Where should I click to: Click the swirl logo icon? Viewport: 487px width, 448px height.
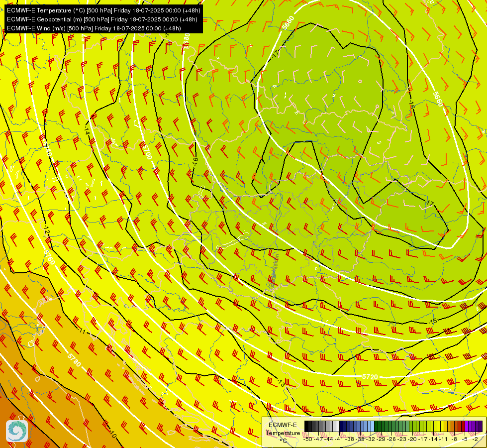pos(17,431)
